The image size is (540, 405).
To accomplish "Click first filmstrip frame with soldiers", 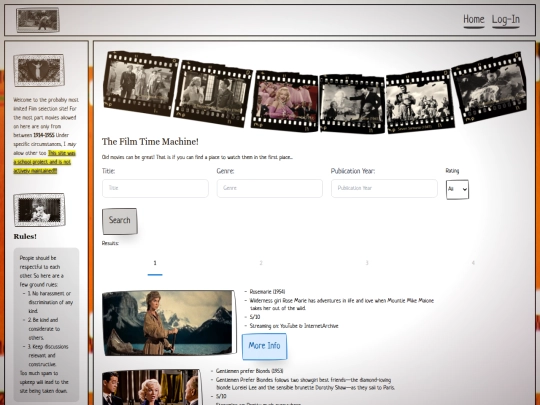I will click(141, 83).
